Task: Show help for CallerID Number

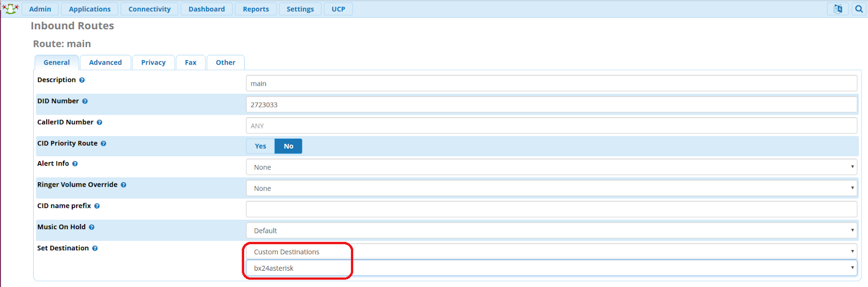Action: click(99, 122)
